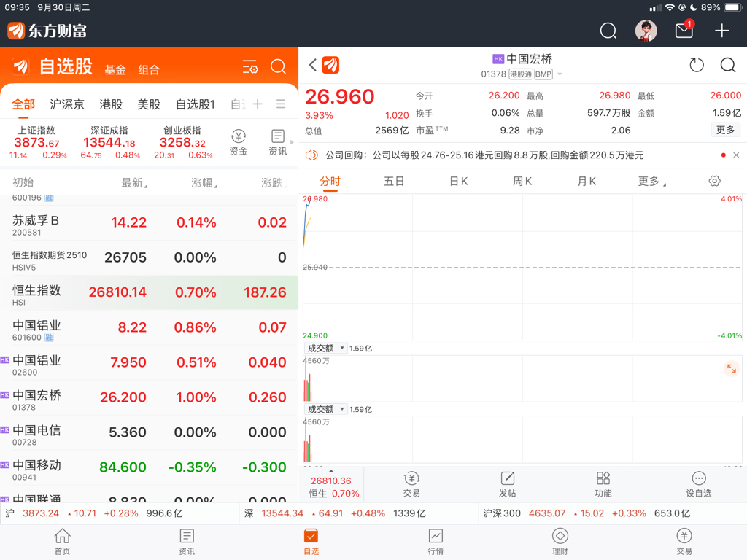Switch chart to 日K view

click(458, 182)
